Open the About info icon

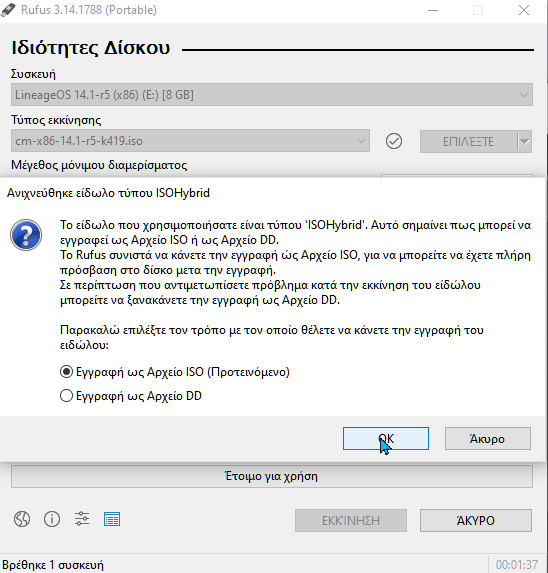tap(52, 519)
